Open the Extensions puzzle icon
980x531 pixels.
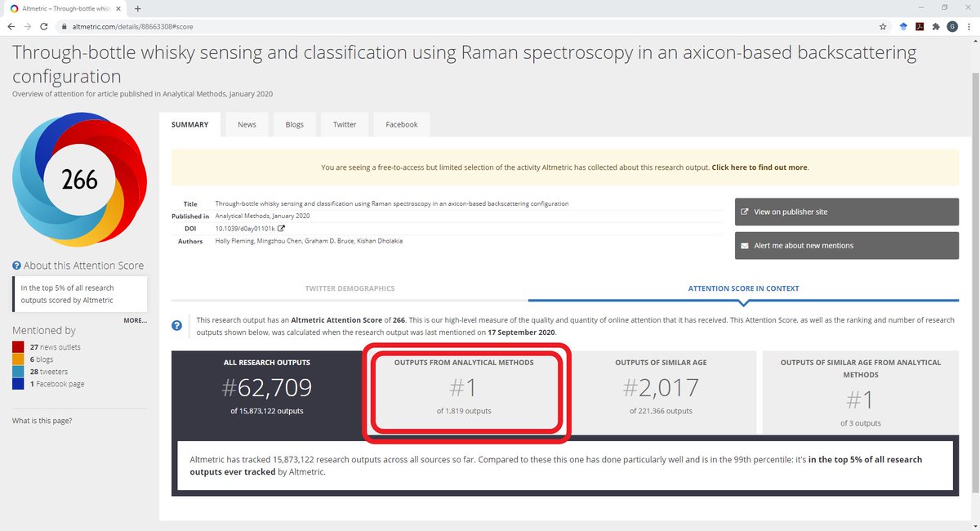click(936, 26)
